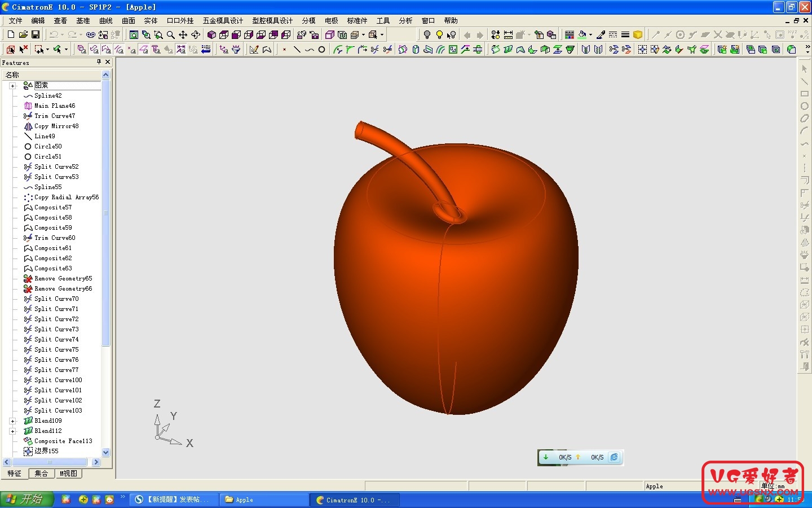
Task: Switch to the 特征 tab
Action: pyautogui.click(x=14, y=474)
